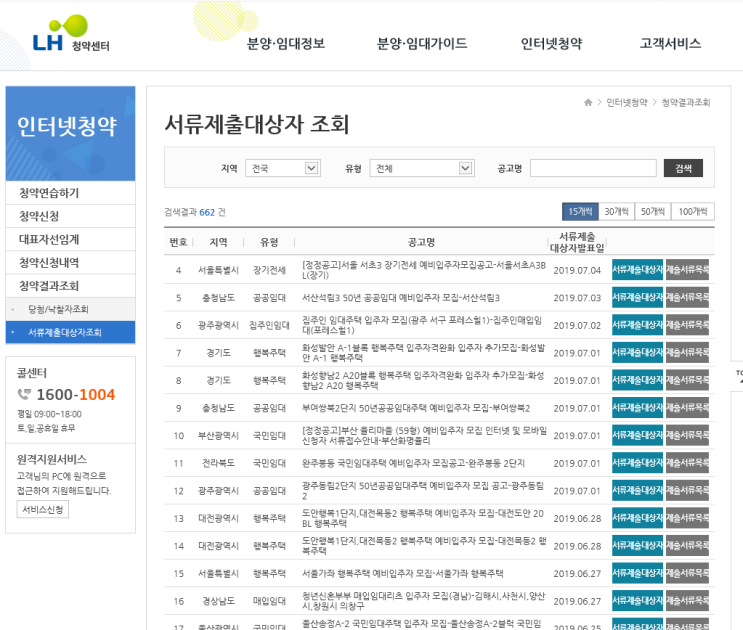Click 서류제출대상자 button for row 10 부산광역시

coord(637,435)
